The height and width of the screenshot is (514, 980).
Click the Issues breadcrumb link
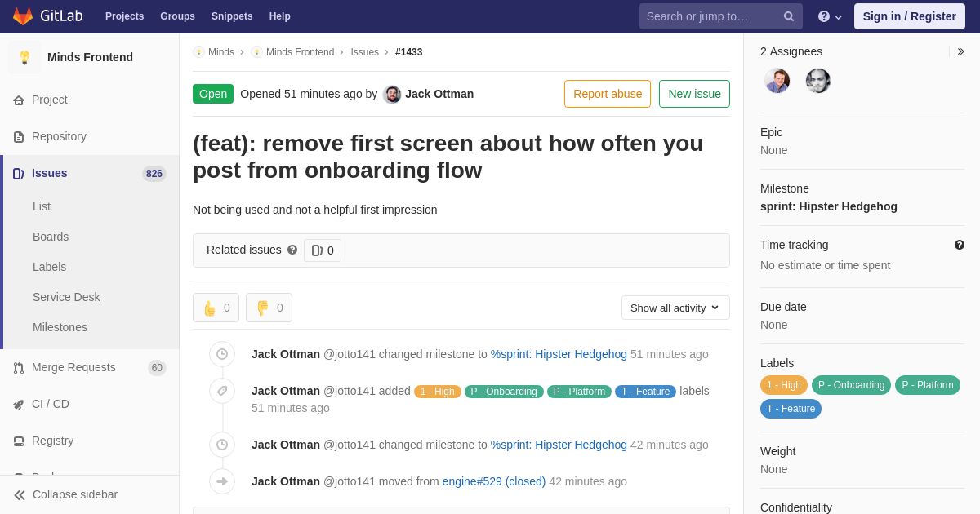[364, 52]
